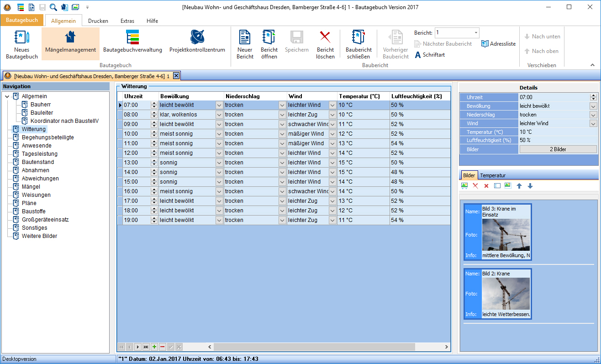The height and width of the screenshot is (364, 601).
Task: Select Tagesleistung in navigation tree
Action: (x=39, y=154)
